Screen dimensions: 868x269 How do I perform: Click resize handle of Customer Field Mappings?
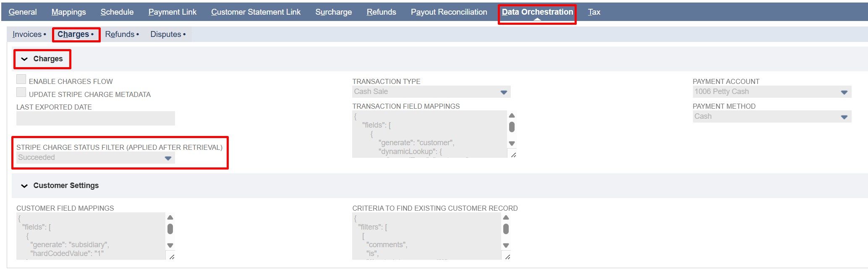(x=172, y=257)
